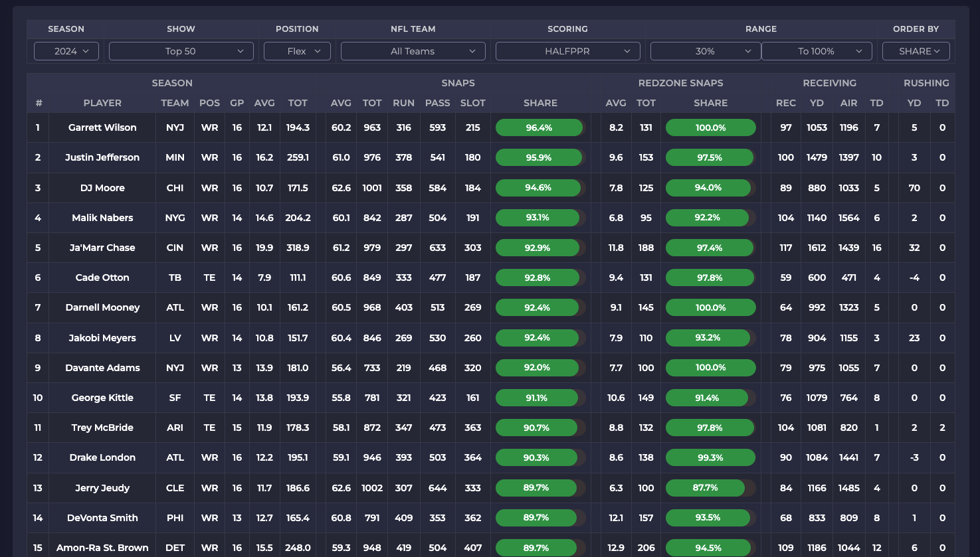The image size is (980, 557).
Task: Open the Scoring HALFPPR dropdown
Action: point(567,51)
